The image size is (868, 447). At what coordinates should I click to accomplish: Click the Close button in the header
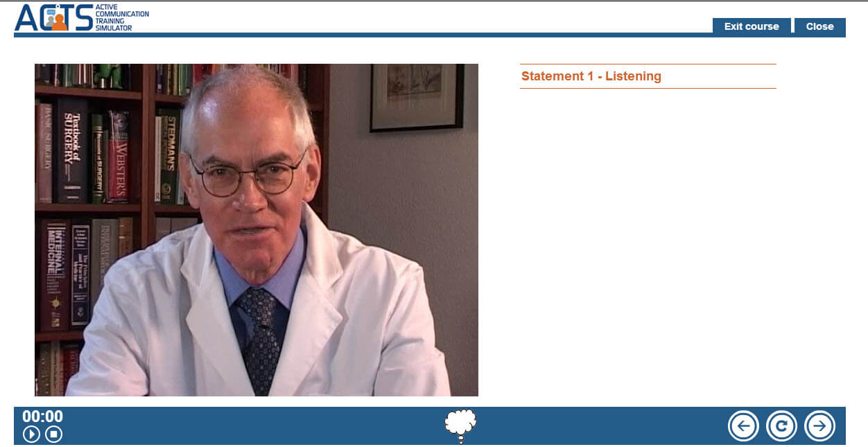[819, 26]
